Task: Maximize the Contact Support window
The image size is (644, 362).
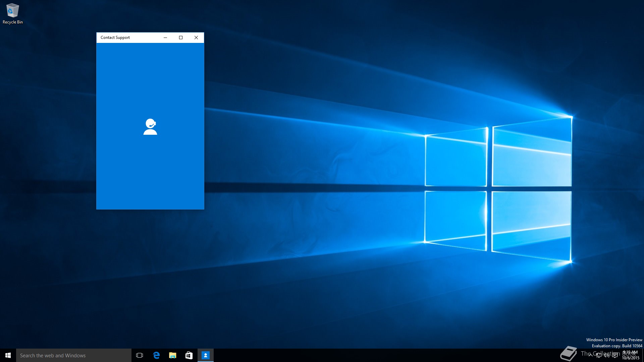Action: [x=181, y=38]
